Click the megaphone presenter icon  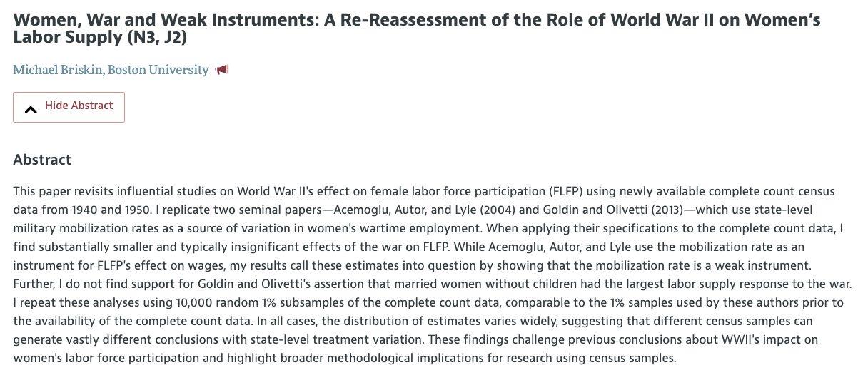[223, 70]
